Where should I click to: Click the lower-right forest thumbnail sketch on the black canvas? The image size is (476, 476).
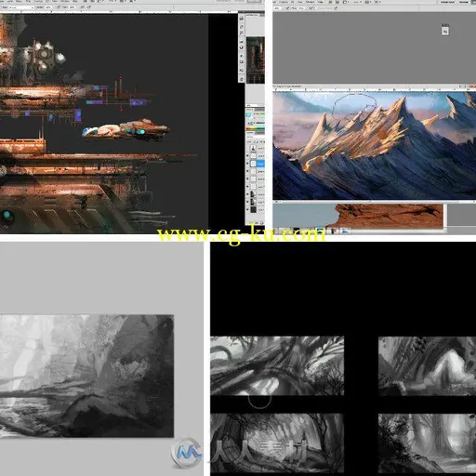pos(427,443)
